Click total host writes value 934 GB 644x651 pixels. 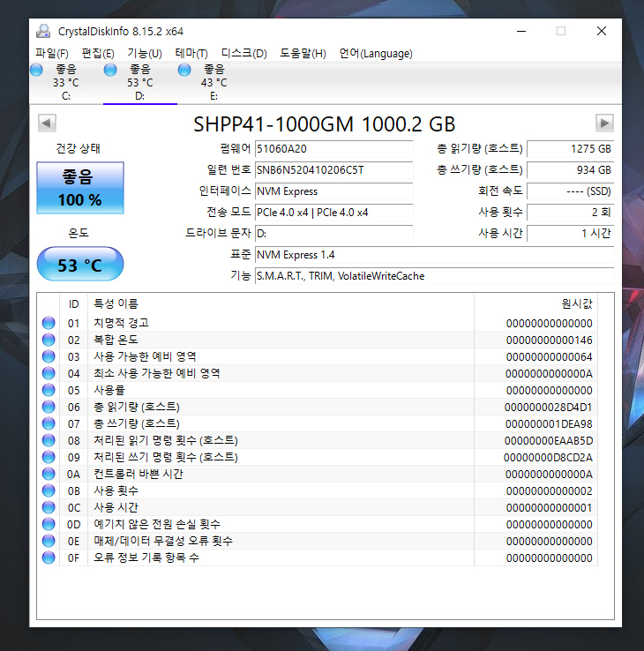pyautogui.click(x=571, y=170)
